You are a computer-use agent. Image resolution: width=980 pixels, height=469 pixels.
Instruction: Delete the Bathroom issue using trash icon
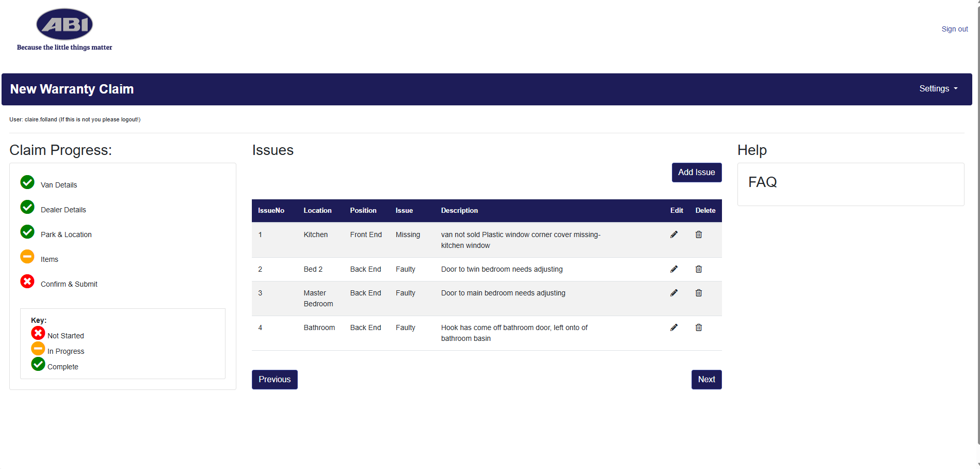(698, 327)
